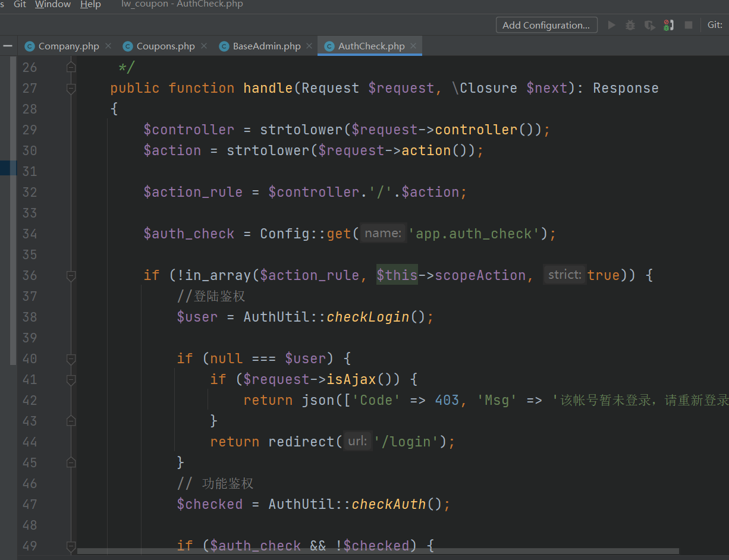Open the Help menu

(90, 4)
